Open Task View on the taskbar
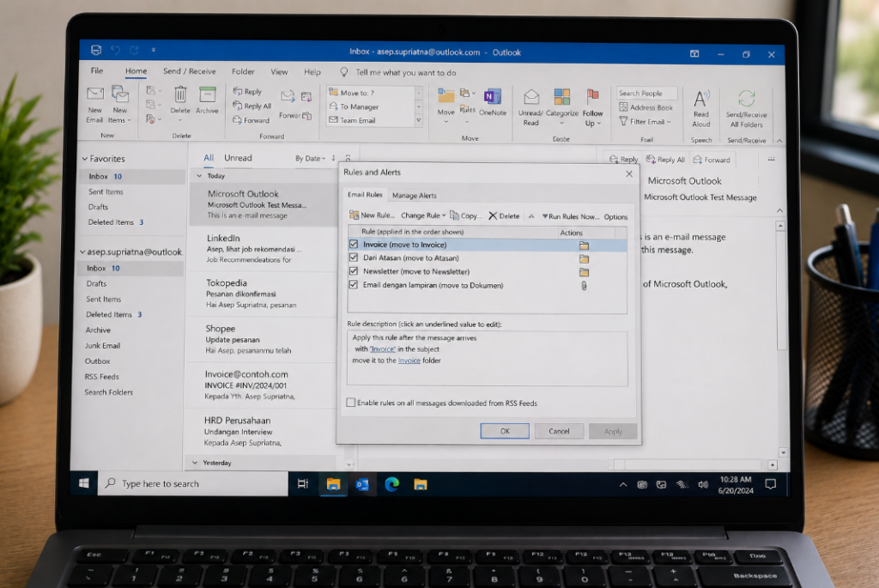The height and width of the screenshot is (588, 879). pos(303,484)
